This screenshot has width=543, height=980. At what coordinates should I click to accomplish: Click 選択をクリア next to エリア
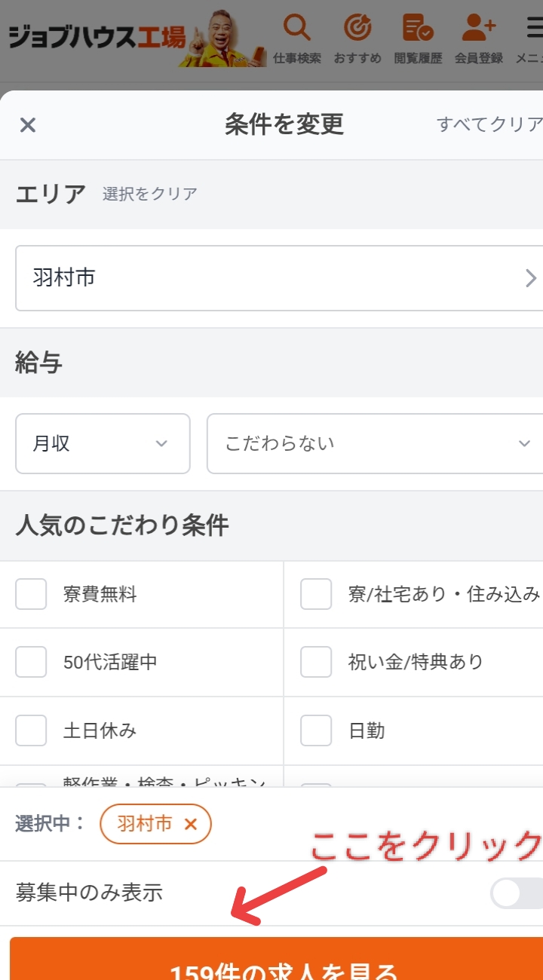(150, 194)
